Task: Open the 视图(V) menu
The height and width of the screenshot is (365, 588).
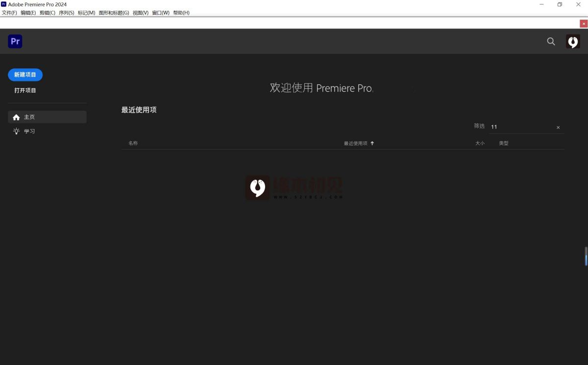Action: click(x=141, y=13)
